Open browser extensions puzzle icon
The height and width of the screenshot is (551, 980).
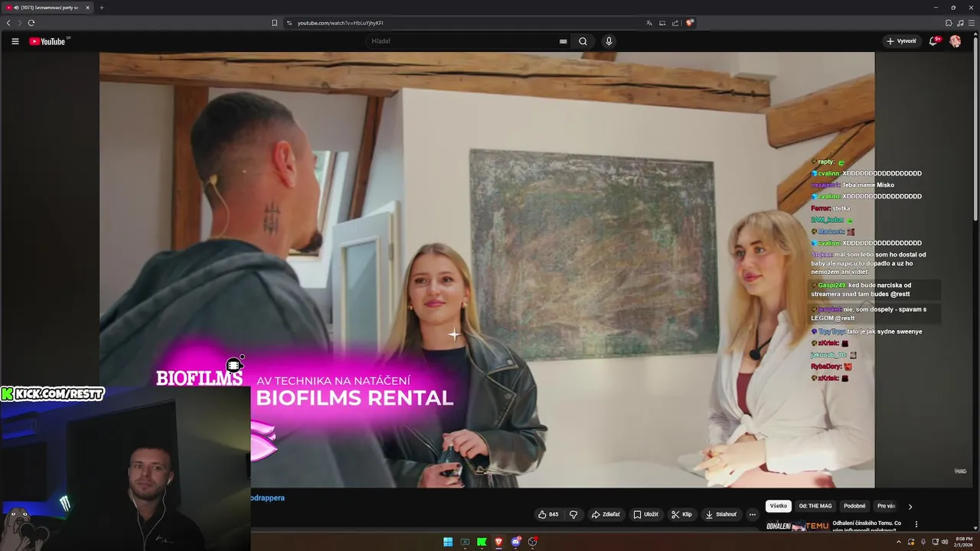[x=949, y=23]
